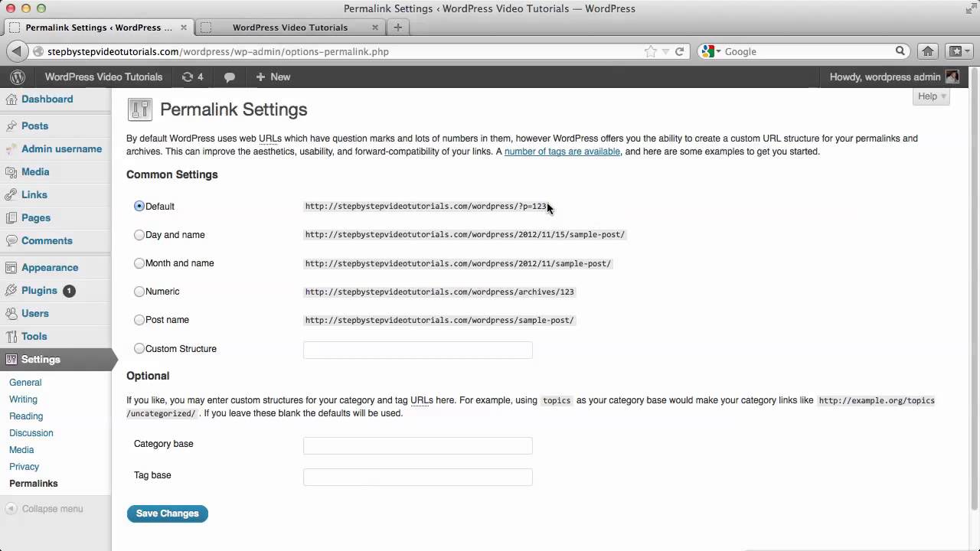Collapse the admin menu via arrow icon

click(11, 509)
